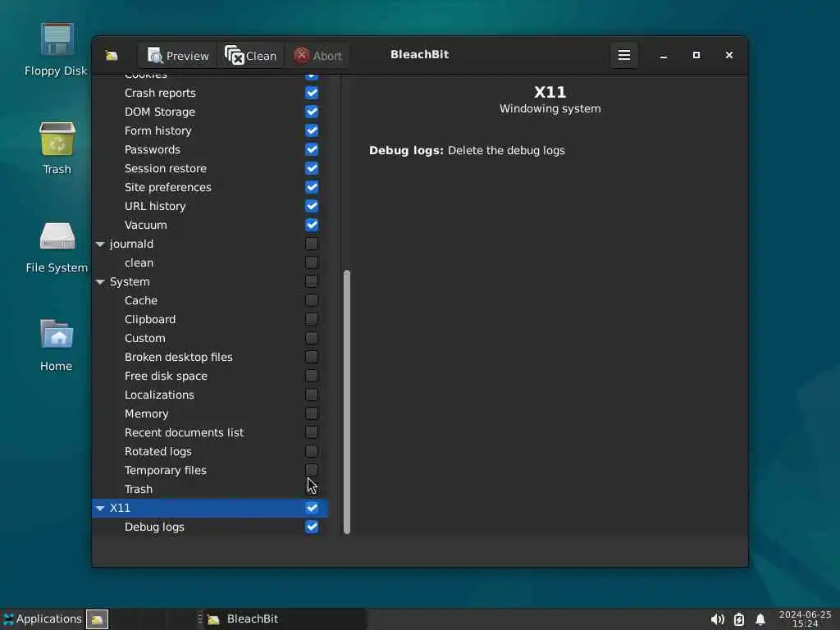Open the Floppy Disk desktop icon
The width and height of the screenshot is (840, 630).
57,49
